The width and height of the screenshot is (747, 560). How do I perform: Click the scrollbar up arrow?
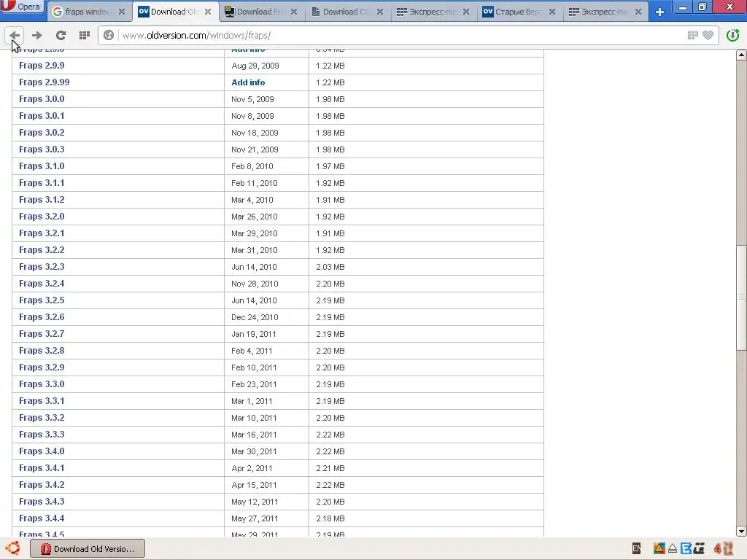pos(741,55)
